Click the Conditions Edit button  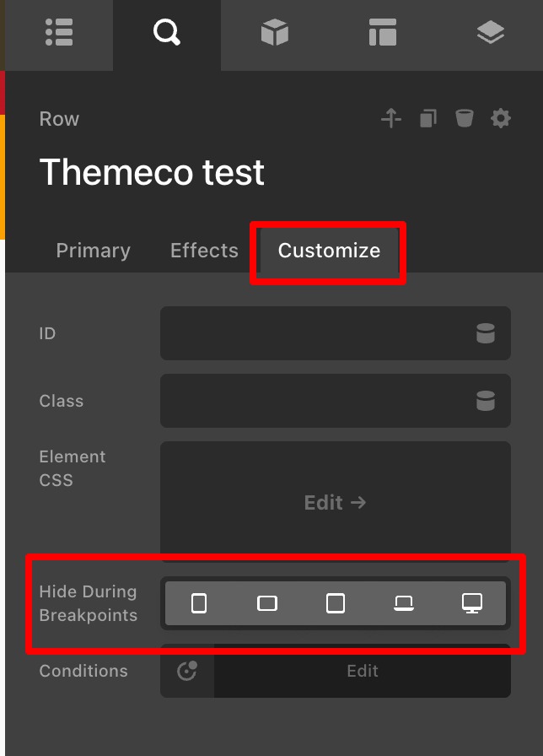tap(363, 671)
